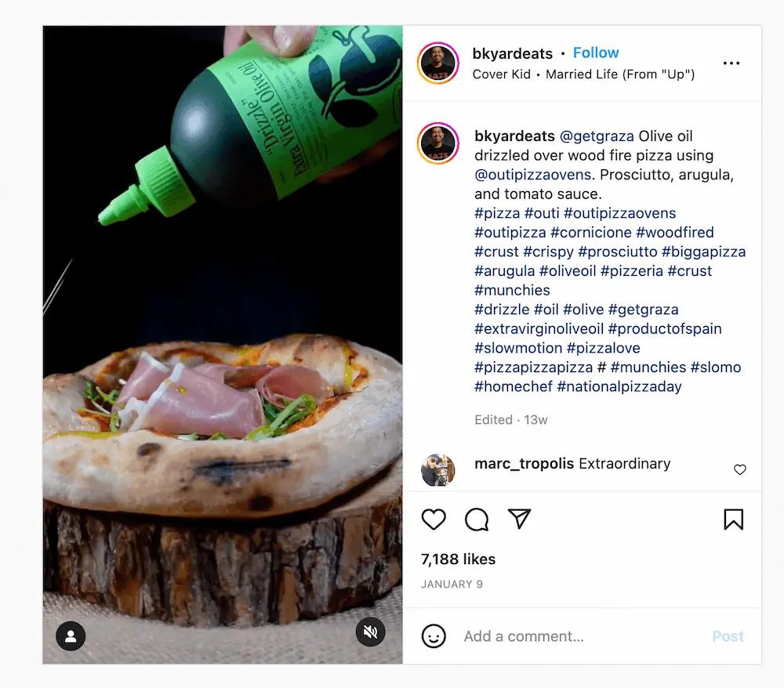Show tagged accounts on the photo

pos(71,636)
